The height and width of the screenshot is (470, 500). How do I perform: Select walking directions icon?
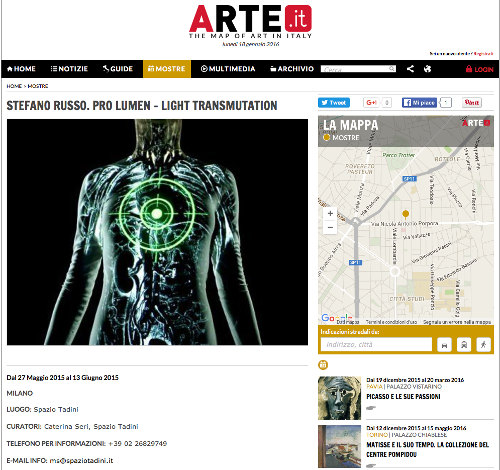[483, 345]
